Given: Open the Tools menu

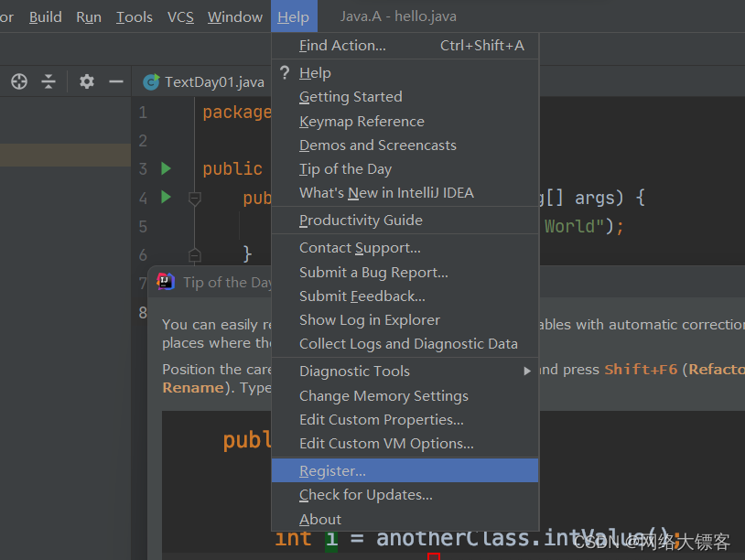Looking at the screenshot, I should pyautogui.click(x=135, y=17).
